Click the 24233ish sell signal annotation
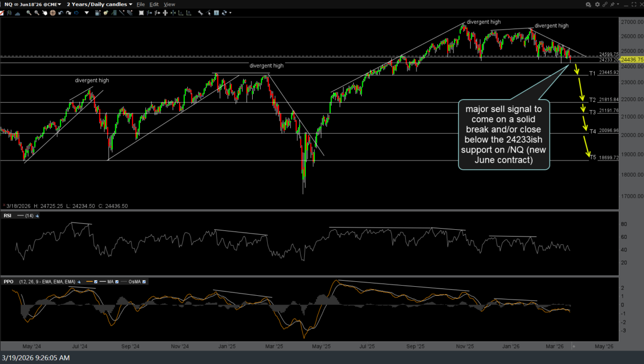Image resolution: width=644 pixels, height=364 pixels. click(503, 134)
